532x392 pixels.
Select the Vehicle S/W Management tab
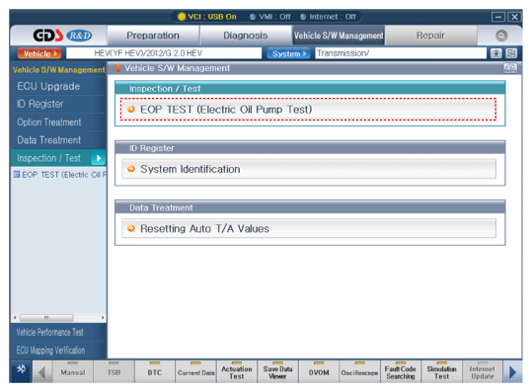339,36
